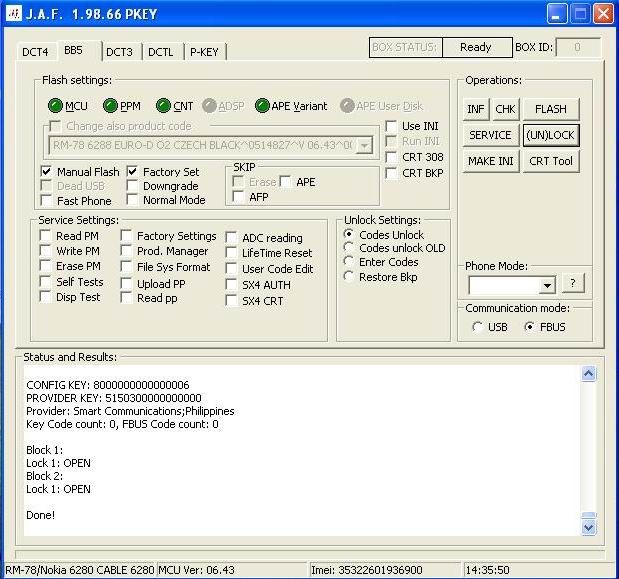Expand the product code dropdown list

364,146
